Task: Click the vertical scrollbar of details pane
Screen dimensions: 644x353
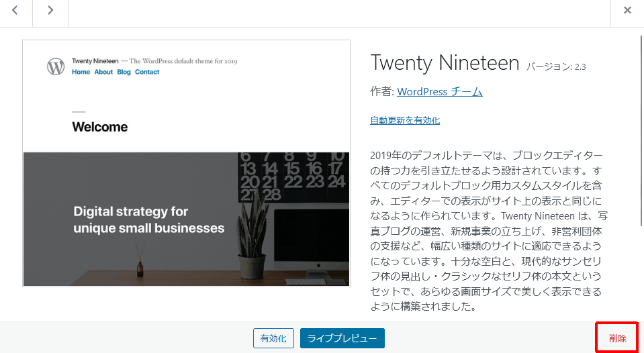Action: (x=641, y=130)
